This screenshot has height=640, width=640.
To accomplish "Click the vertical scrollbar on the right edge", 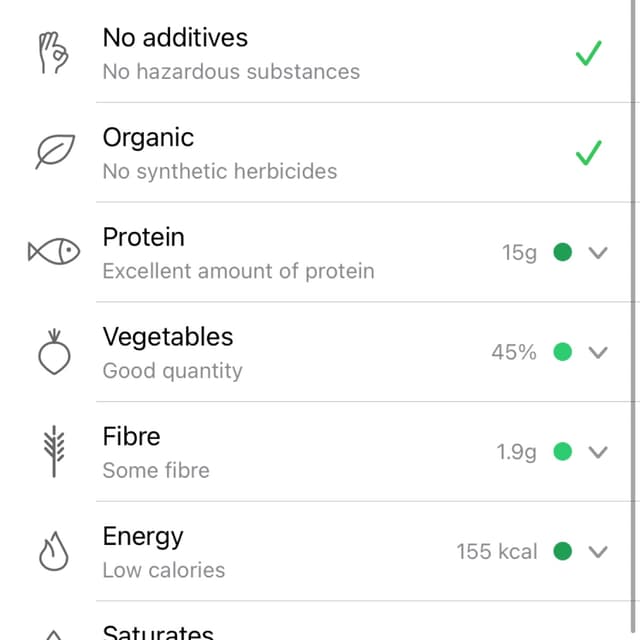I will click(633, 320).
